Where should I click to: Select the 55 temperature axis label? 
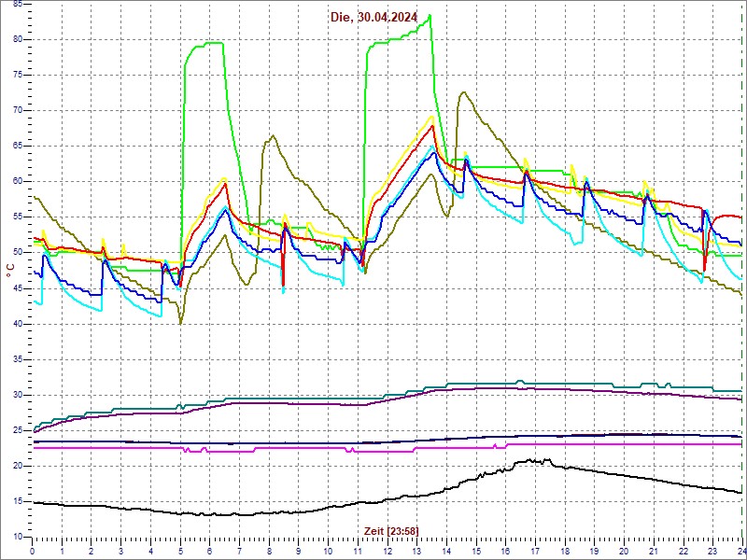tap(18, 217)
